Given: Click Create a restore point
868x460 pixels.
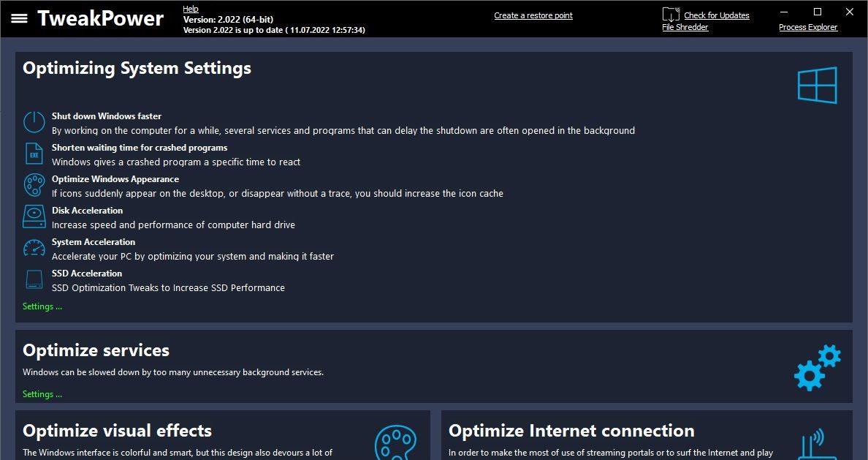Looking at the screenshot, I should click(x=533, y=15).
